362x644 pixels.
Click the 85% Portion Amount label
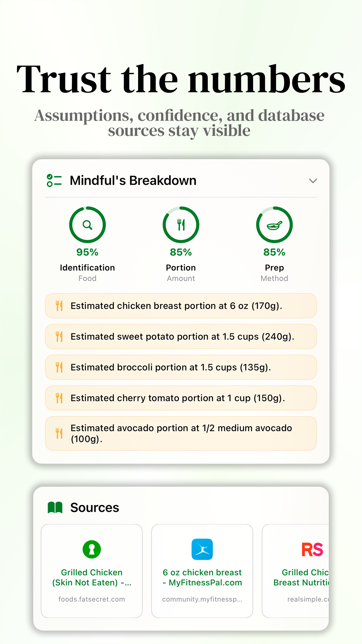(181, 272)
